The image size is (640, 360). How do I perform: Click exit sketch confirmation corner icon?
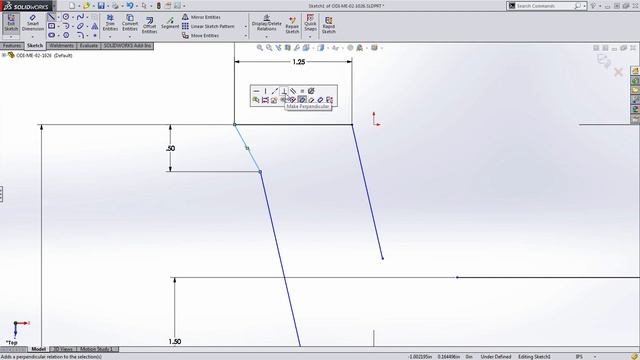(x=604, y=61)
